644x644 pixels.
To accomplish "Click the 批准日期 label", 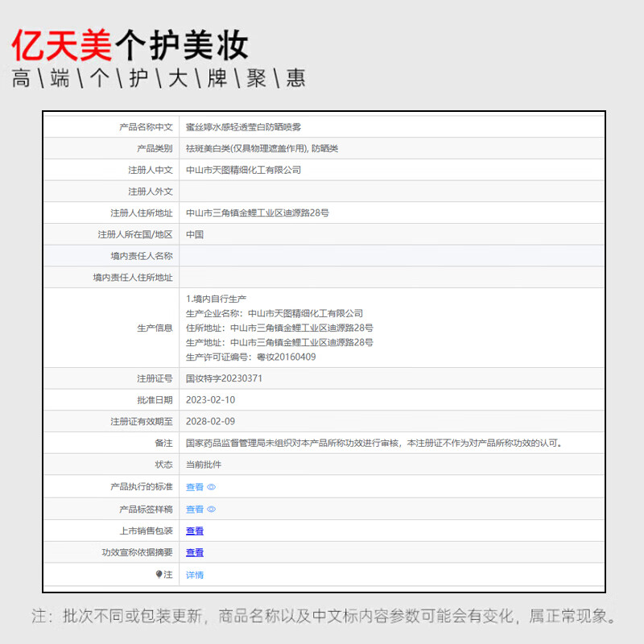I will pos(155,400).
